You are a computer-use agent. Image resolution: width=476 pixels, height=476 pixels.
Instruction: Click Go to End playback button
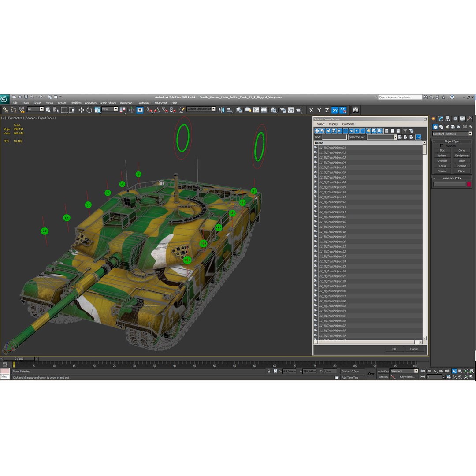447,371
